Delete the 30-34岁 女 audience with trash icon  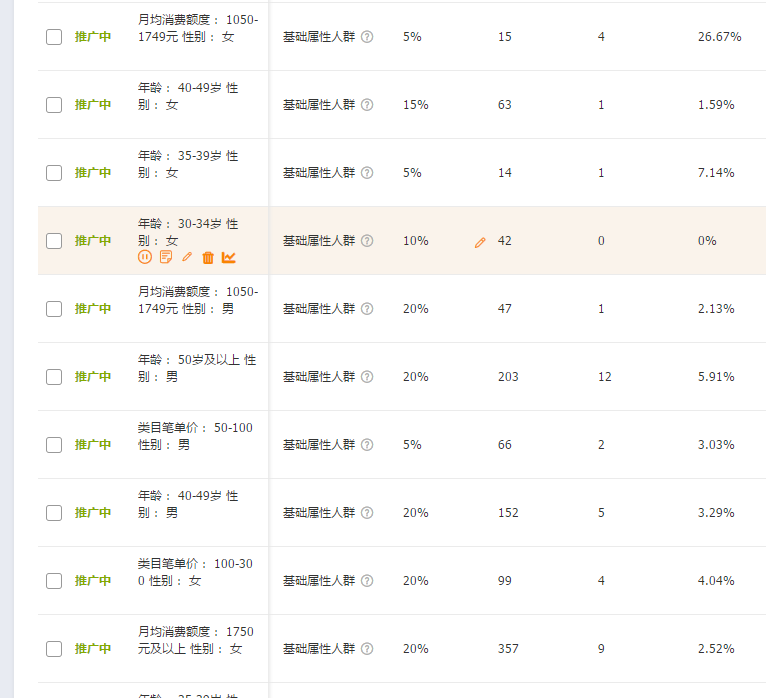[x=208, y=257]
